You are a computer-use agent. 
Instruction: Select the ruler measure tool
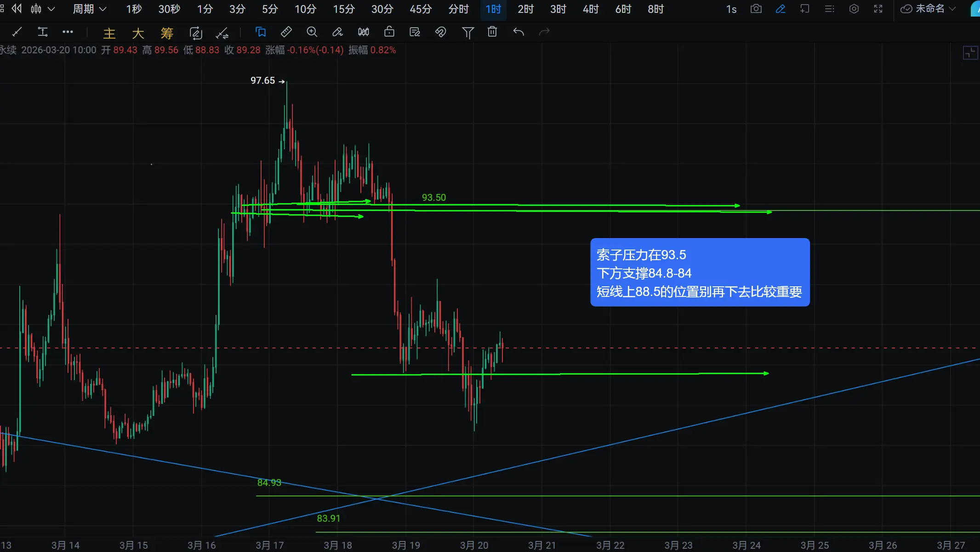(x=286, y=32)
